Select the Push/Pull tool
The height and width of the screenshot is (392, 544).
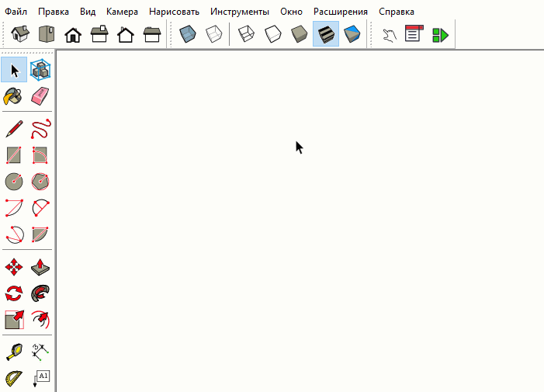[x=40, y=267]
